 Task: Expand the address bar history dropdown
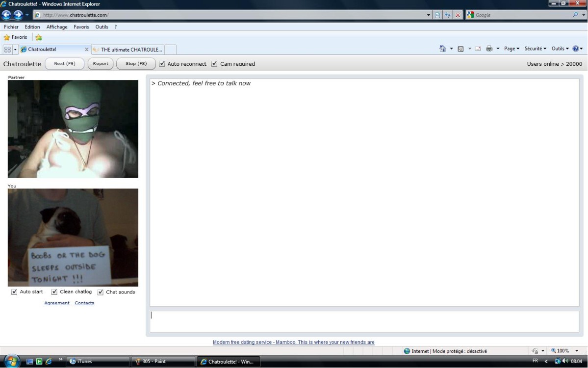coord(429,15)
